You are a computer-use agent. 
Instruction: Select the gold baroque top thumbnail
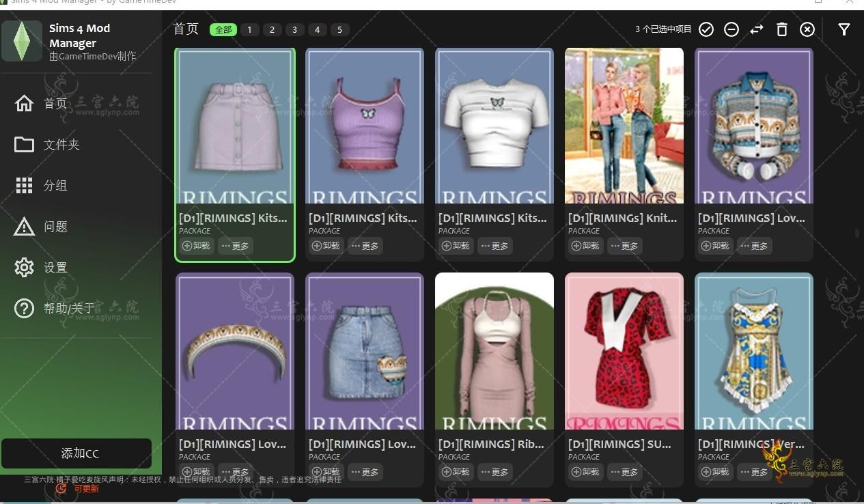coord(754,352)
